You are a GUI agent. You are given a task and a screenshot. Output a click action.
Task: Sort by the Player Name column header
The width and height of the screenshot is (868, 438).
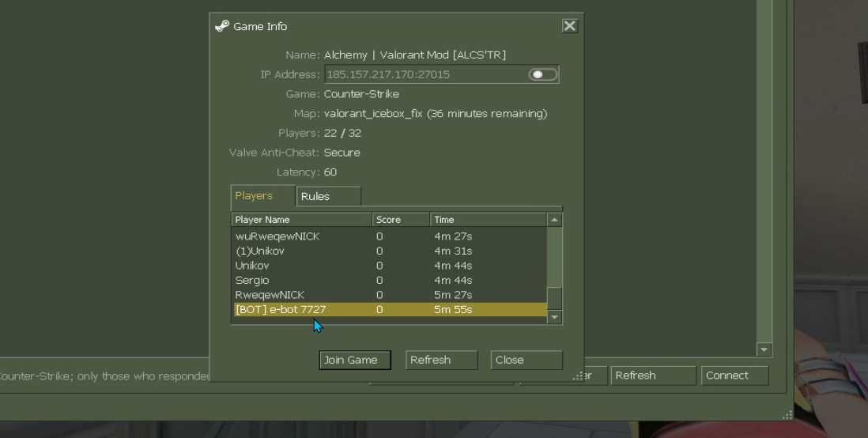point(302,220)
